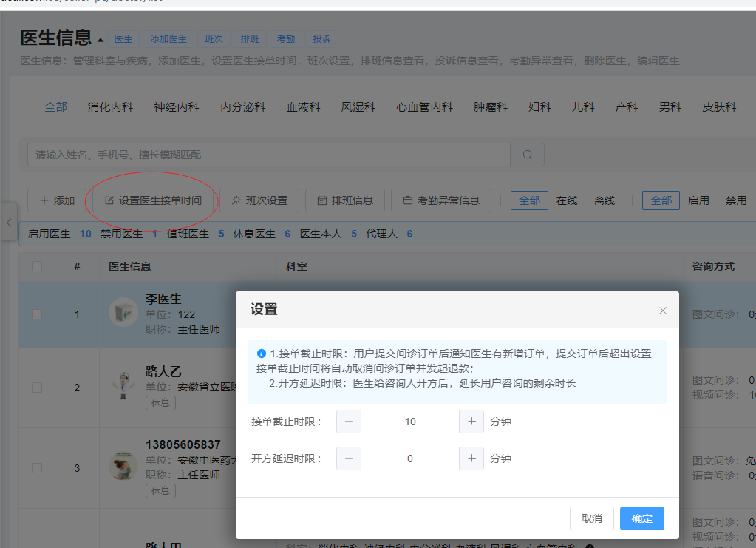Select the 风湿科 department tab
The width and height of the screenshot is (756, 548).
(358, 107)
